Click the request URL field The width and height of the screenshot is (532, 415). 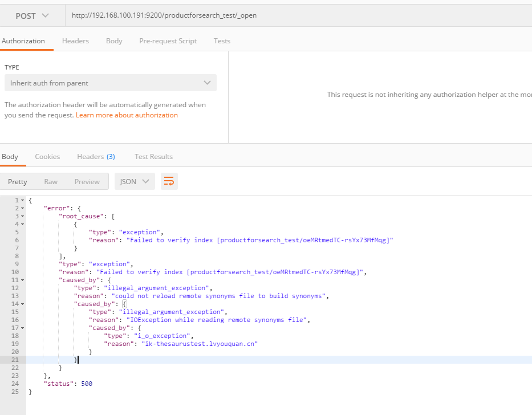[x=299, y=15]
